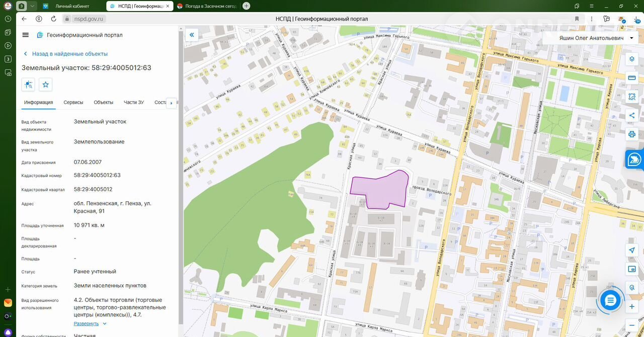The image size is (644, 337).
Task: Zoom out of the map
Action: (x=632, y=325)
